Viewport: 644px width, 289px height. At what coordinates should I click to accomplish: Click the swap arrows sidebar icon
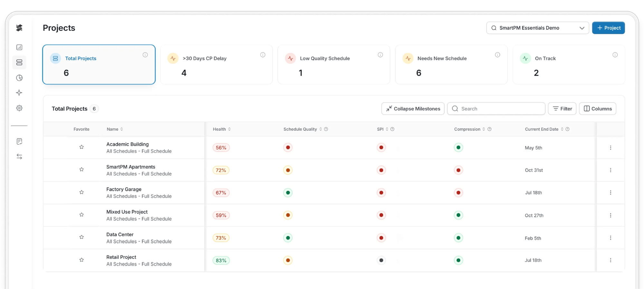(x=19, y=157)
